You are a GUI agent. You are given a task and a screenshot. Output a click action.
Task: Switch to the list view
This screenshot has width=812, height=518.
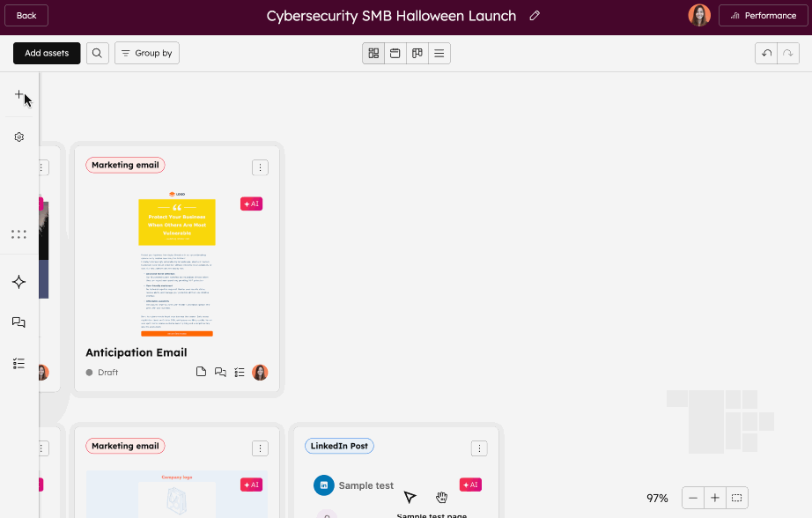coord(439,53)
